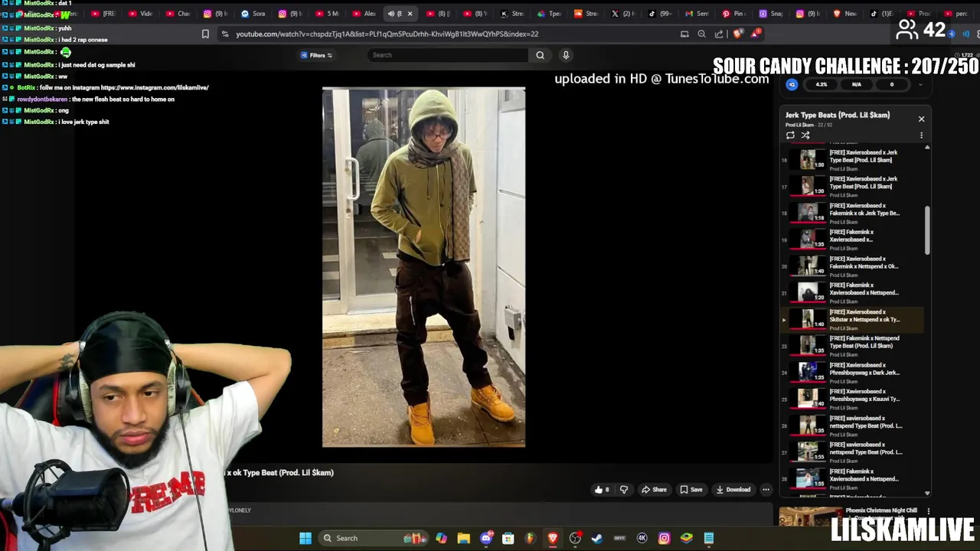
Task: Play playlist item 19 Fakemink x Xaviersobased
Action: click(x=851, y=239)
